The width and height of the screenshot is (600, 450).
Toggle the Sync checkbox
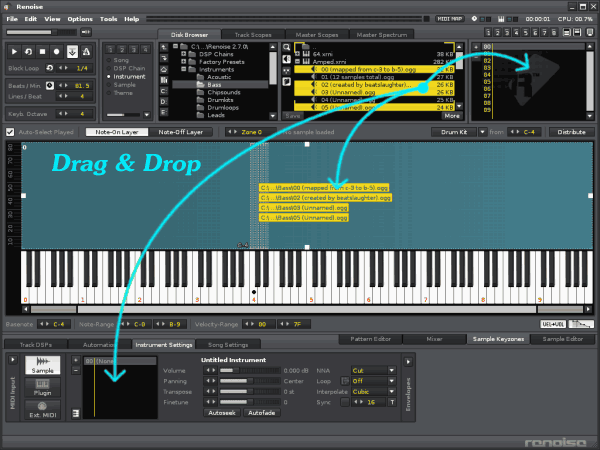pos(345,402)
